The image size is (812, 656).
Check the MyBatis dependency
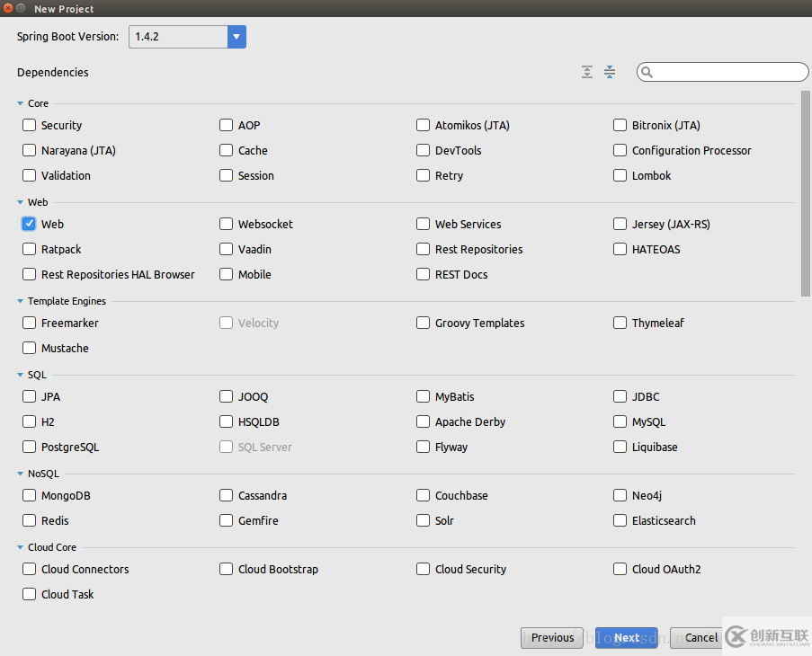pyautogui.click(x=424, y=396)
